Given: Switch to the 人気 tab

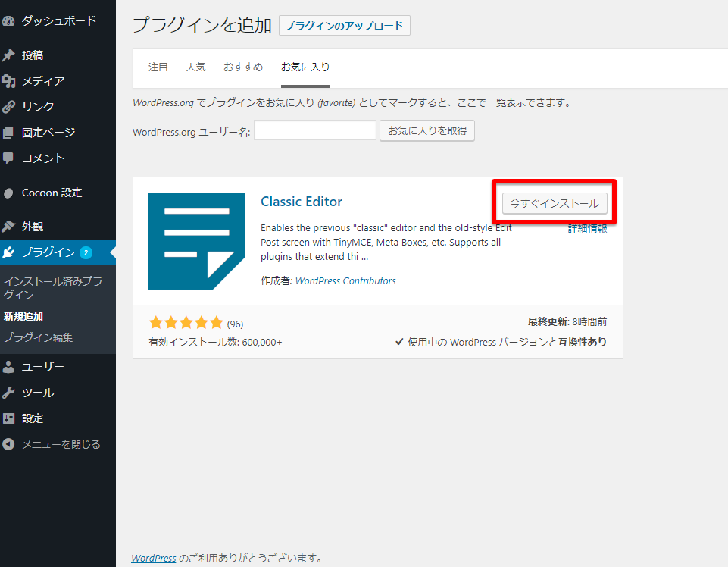Looking at the screenshot, I should pyautogui.click(x=195, y=67).
